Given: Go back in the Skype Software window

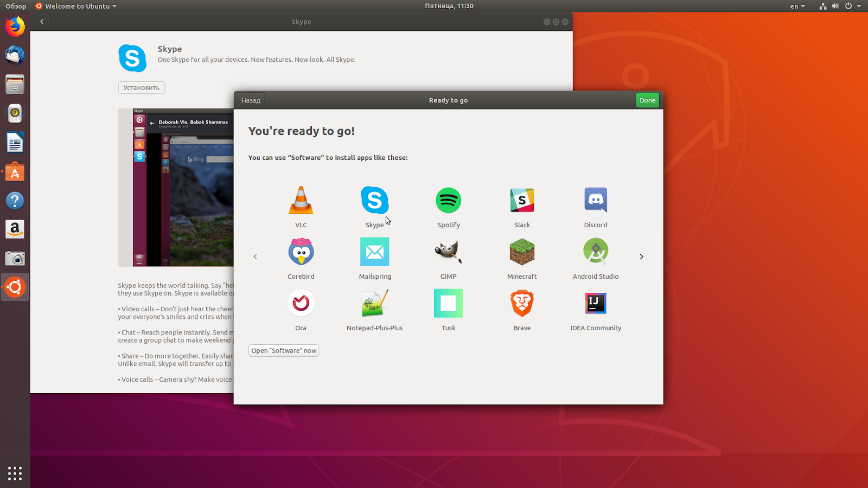Looking at the screenshot, I should point(42,22).
